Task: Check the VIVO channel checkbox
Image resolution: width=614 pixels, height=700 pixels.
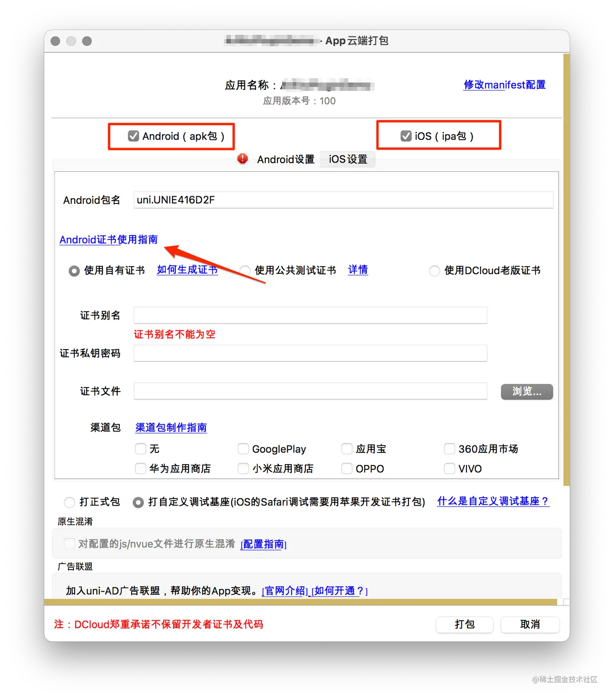Action: [x=450, y=469]
